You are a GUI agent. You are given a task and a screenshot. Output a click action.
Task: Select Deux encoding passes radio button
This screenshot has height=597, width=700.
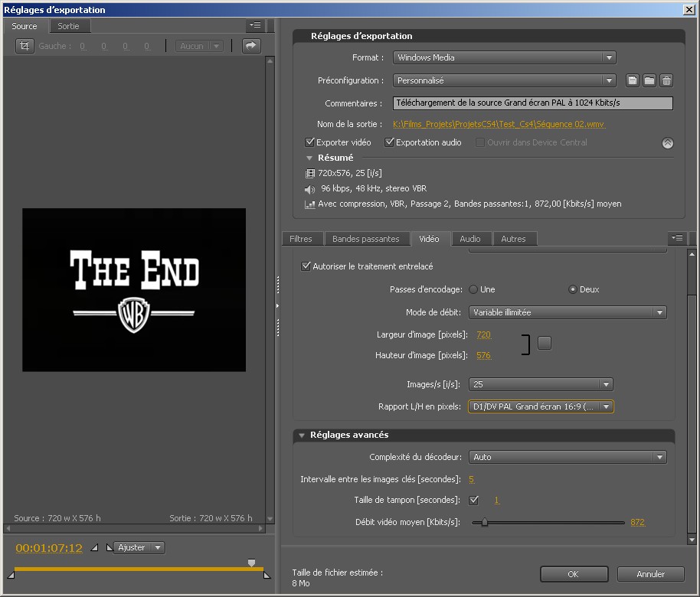(572, 289)
